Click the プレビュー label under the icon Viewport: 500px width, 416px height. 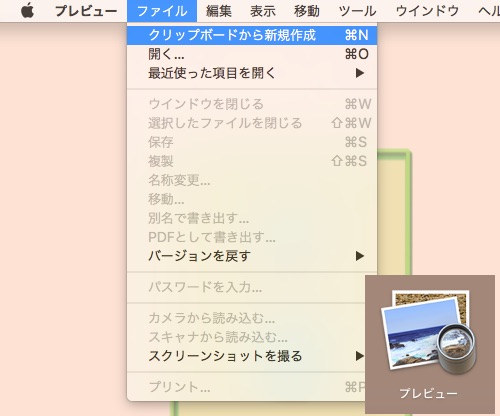tap(429, 393)
